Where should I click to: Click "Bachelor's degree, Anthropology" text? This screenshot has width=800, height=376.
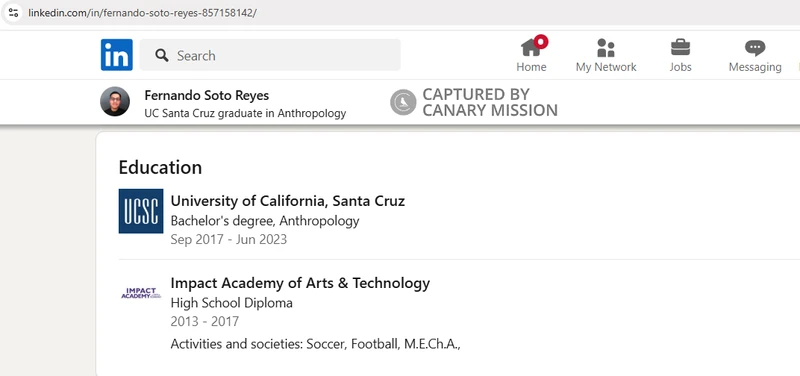tap(265, 221)
